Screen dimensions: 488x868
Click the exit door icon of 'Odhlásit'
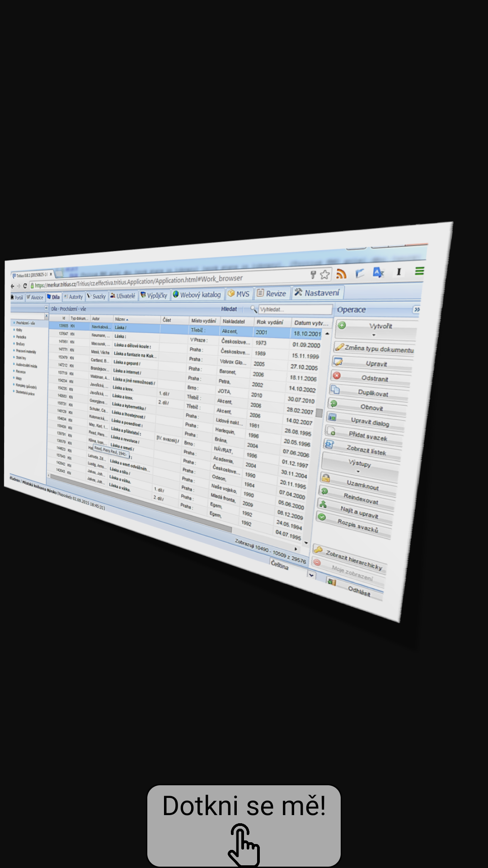point(332,582)
